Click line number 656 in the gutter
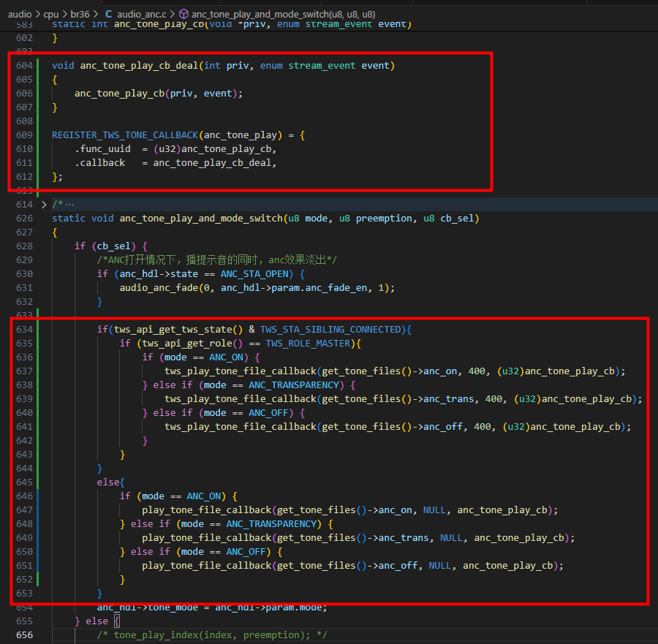Image resolution: width=658 pixels, height=644 pixels. [24, 634]
